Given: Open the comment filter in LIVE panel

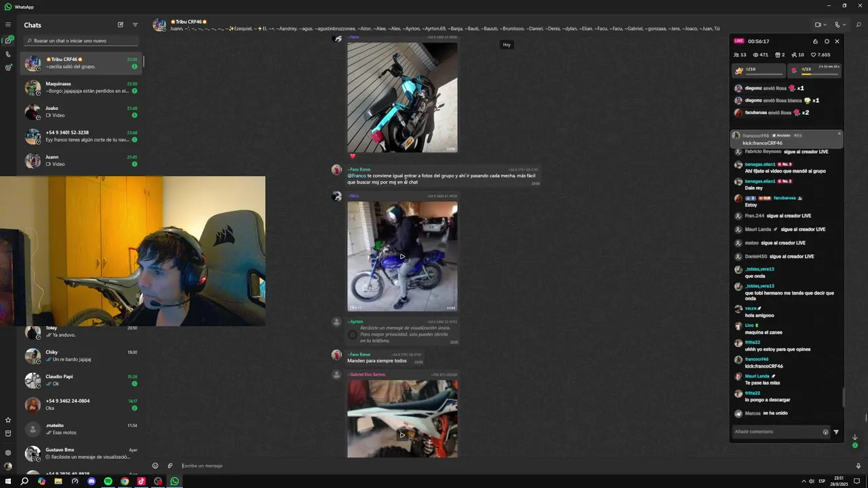Looking at the screenshot, I should pos(836,432).
